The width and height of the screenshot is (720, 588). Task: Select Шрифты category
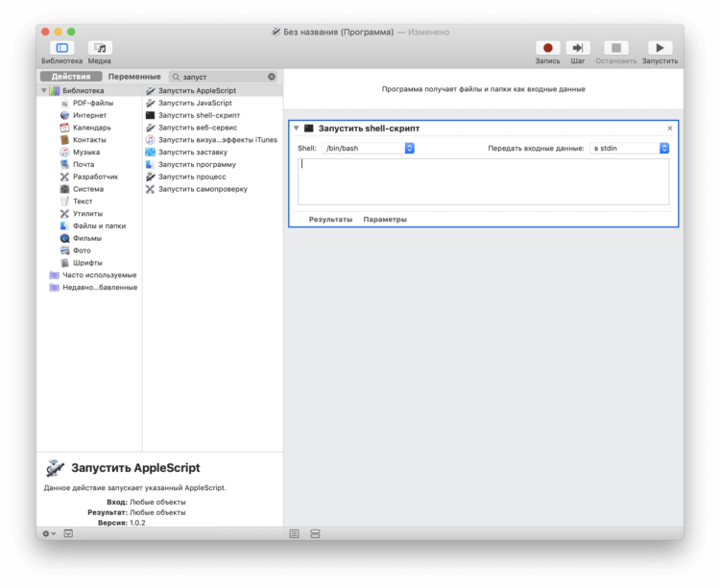87,263
